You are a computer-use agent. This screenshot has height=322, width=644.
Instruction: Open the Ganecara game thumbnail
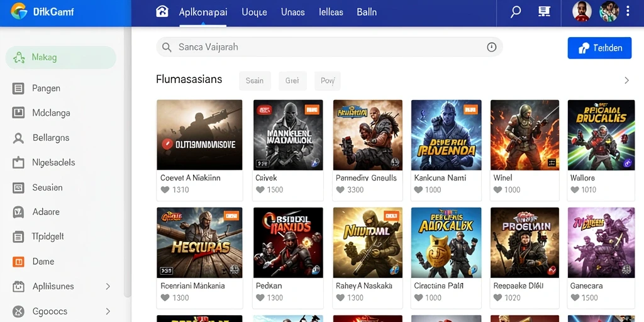(x=601, y=242)
